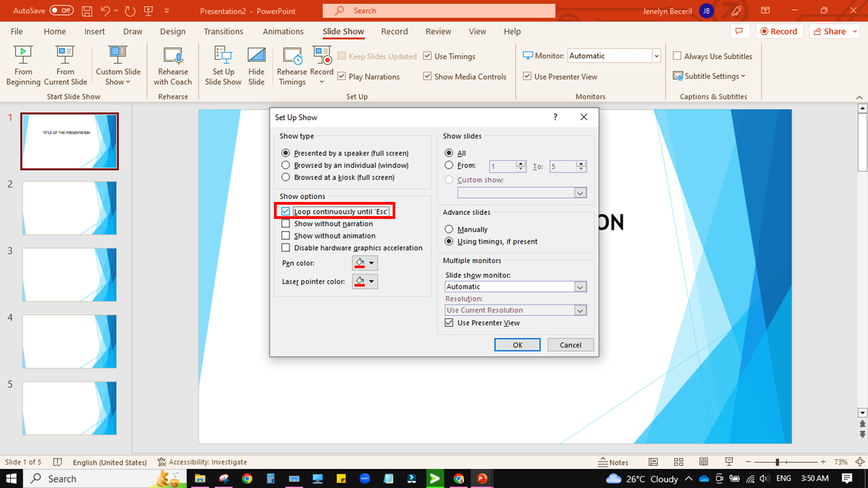The image size is (868, 488).
Task: Open the Slide show monitor dropdown
Action: pos(580,286)
